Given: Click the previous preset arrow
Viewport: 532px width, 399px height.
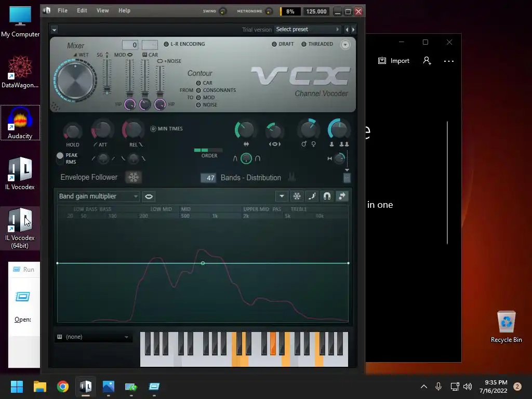Looking at the screenshot, I should point(347,30).
